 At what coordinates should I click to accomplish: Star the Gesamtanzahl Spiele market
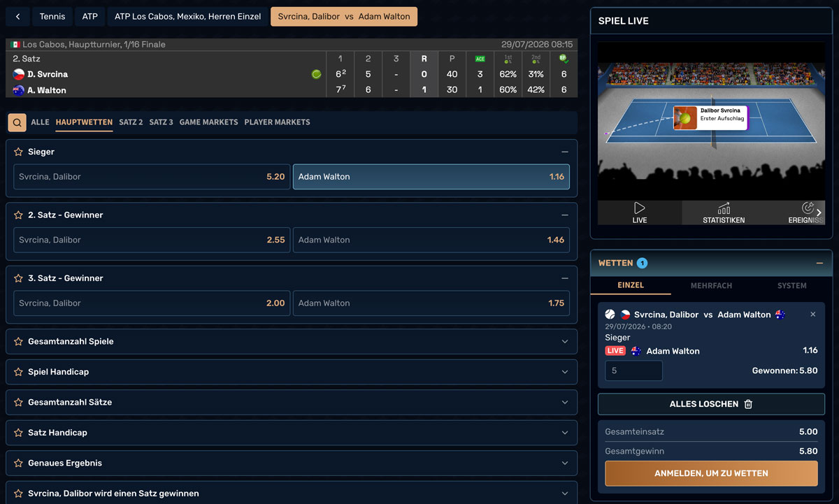[x=19, y=342]
